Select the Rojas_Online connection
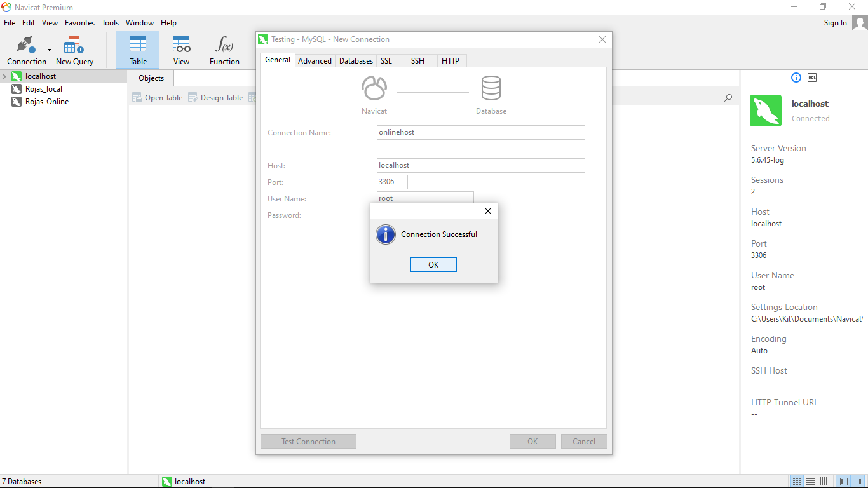The image size is (868, 488). pos(46,102)
